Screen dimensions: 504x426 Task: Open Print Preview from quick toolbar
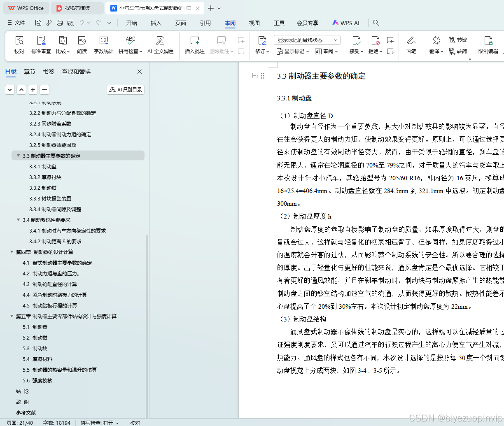(70, 23)
